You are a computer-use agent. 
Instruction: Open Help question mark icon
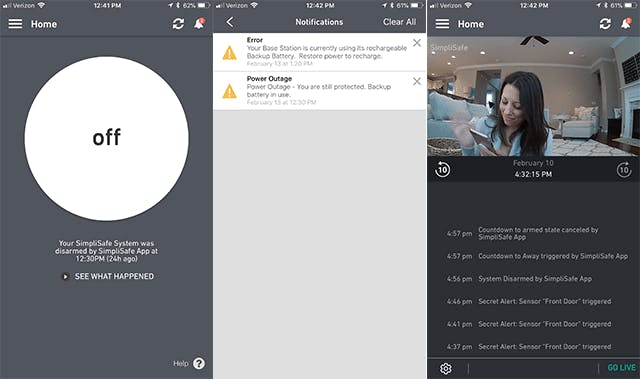tap(199, 363)
